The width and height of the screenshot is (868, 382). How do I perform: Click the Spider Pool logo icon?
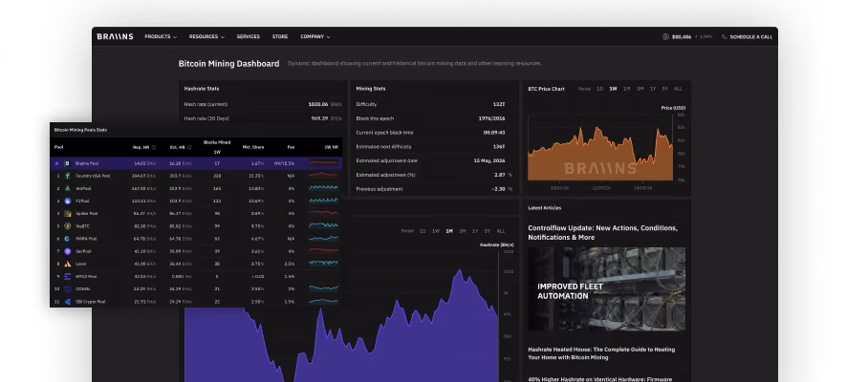[68, 213]
